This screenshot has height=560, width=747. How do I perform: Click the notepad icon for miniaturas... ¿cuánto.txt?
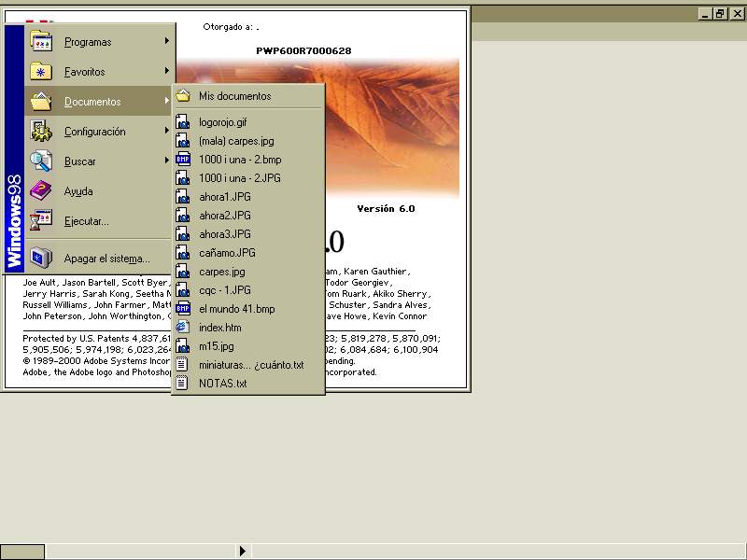183,365
